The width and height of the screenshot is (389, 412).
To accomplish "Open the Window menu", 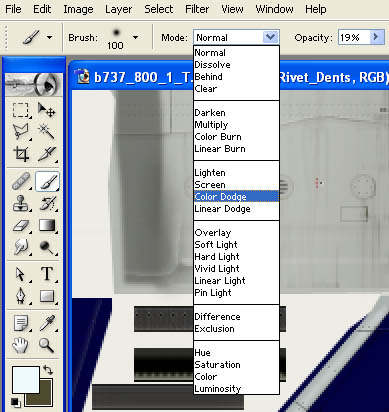I will 274,9.
